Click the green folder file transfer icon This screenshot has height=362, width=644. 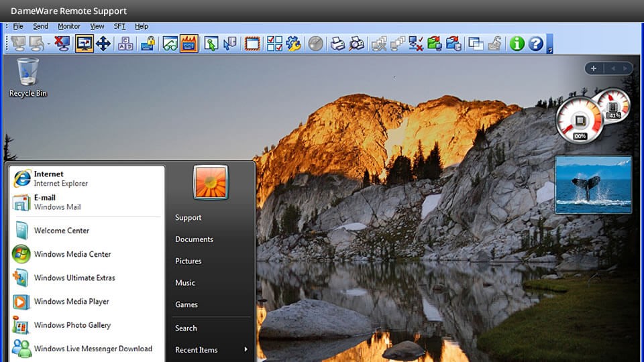click(x=435, y=44)
